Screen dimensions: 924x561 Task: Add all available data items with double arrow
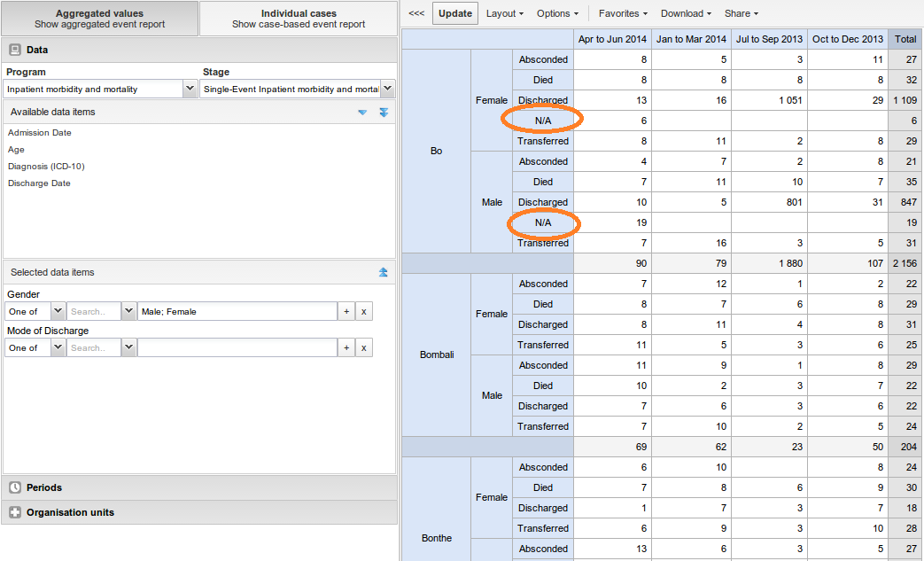tap(384, 113)
